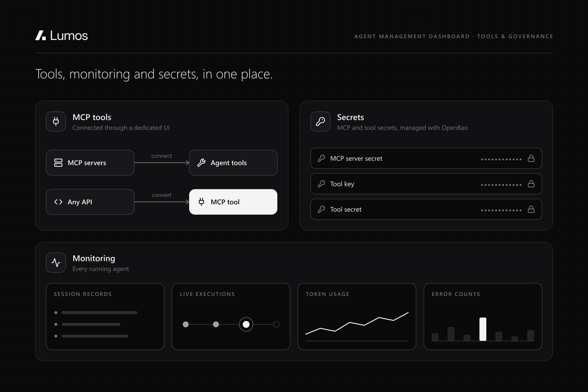Click the 'connect' arrow label
This screenshot has width=588, height=392.
pyautogui.click(x=161, y=156)
